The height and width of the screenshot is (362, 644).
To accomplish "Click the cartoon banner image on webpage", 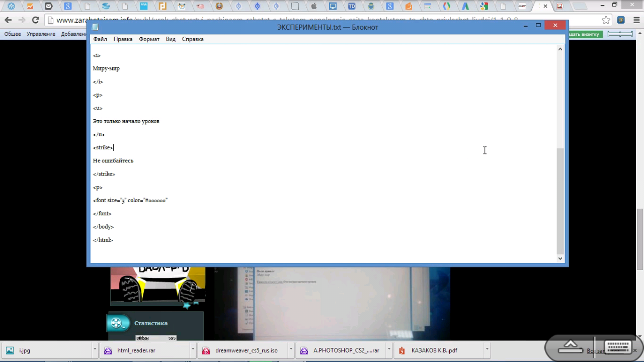I will point(158,286).
